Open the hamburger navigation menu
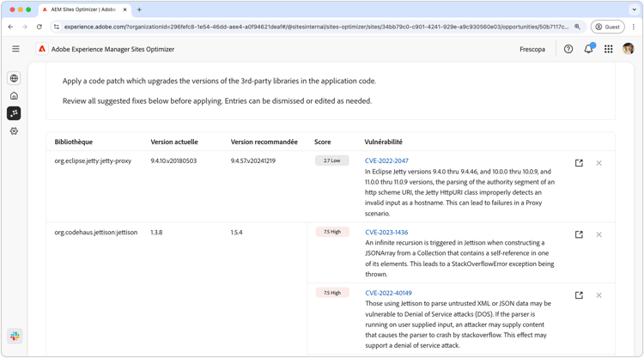The image size is (644, 358). [15, 49]
